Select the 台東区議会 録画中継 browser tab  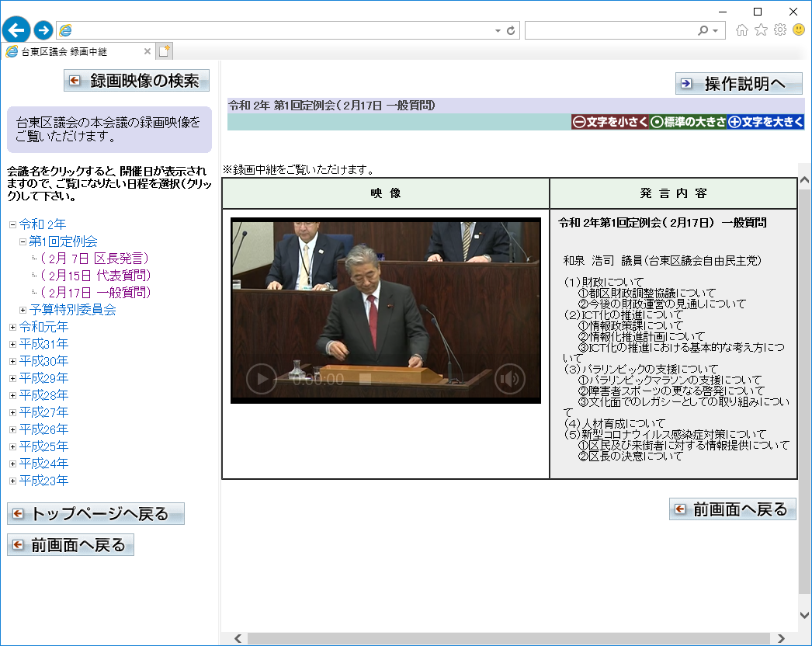point(78,51)
